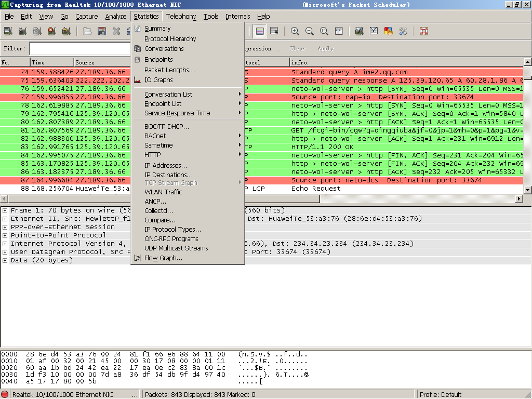Expand the User Datagram Protocol node
Image resolution: width=532 pixels, height=399 pixels.
tap(5, 252)
